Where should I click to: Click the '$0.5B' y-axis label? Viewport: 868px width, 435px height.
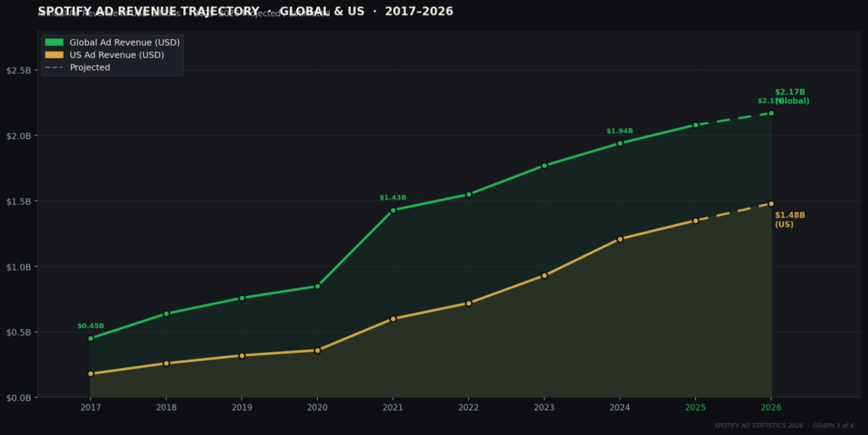19,332
